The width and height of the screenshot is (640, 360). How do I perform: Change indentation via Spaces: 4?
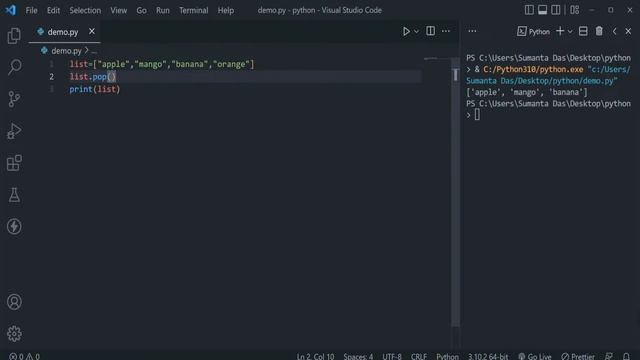click(x=358, y=356)
